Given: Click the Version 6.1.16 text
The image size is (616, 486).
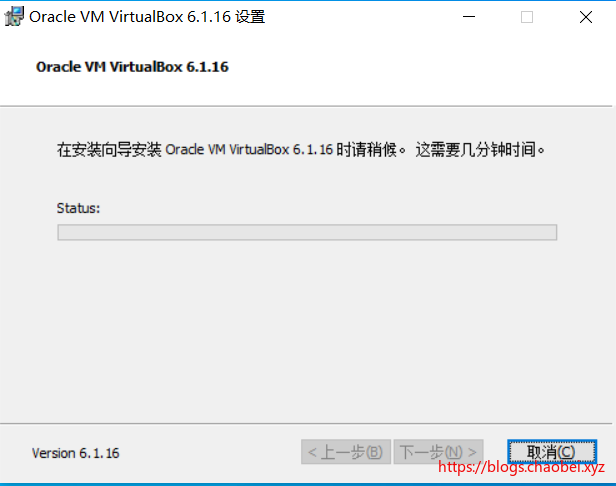Looking at the screenshot, I should (x=75, y=453).
